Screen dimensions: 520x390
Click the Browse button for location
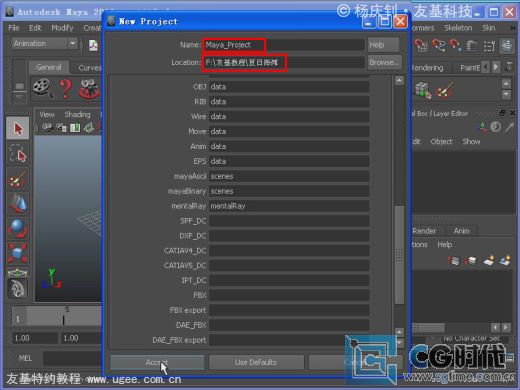point(384,62)
